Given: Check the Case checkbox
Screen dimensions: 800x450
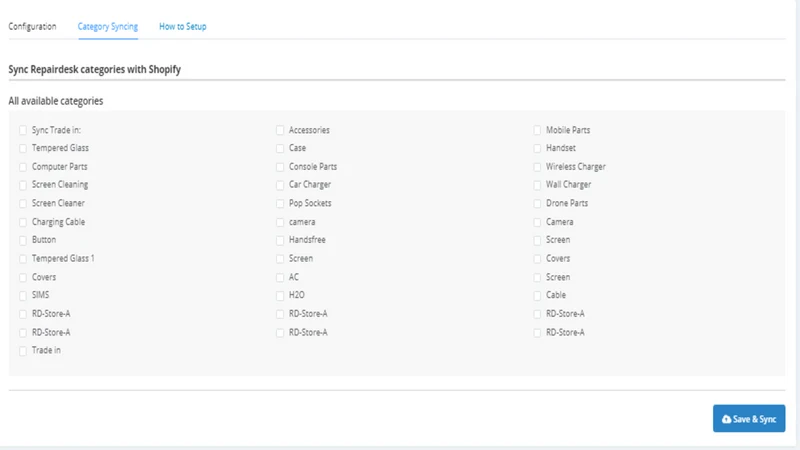Looking at the screenshot, I should [280, 148].
